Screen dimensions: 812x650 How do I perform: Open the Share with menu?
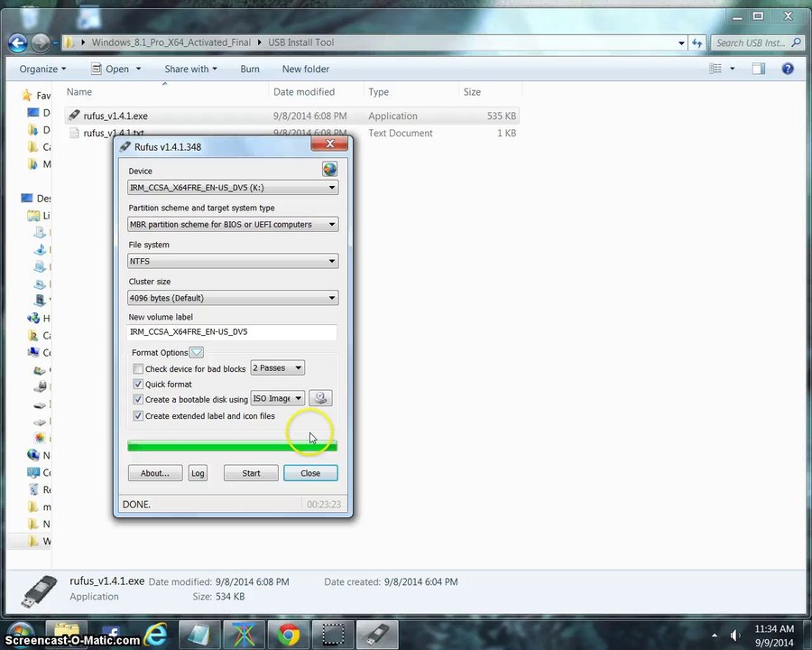[x=190, y=69]
